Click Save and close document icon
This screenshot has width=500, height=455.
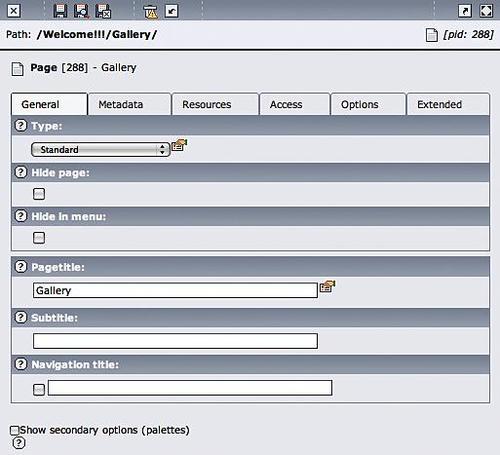click(x=103, y=11)
